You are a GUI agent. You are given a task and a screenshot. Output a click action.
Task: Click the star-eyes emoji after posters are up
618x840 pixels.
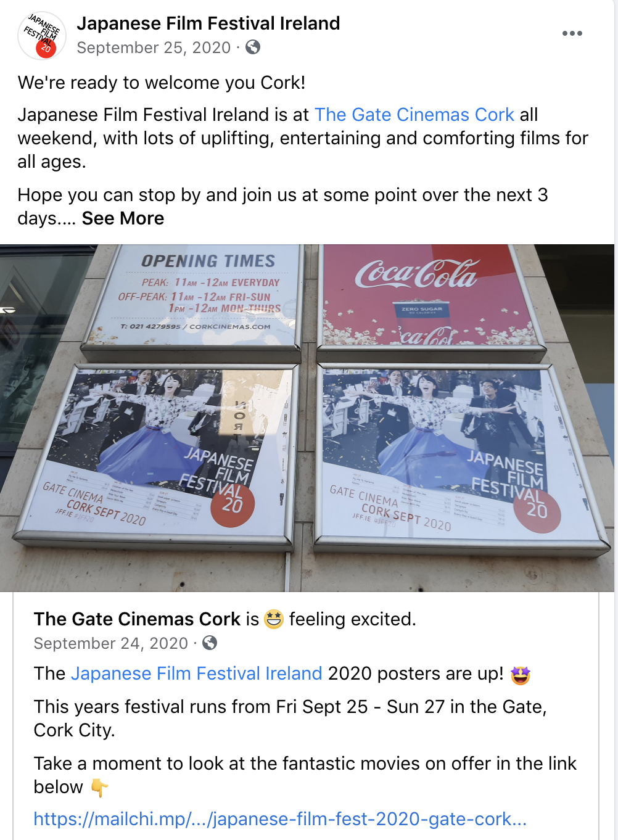[x=521, y=675]
